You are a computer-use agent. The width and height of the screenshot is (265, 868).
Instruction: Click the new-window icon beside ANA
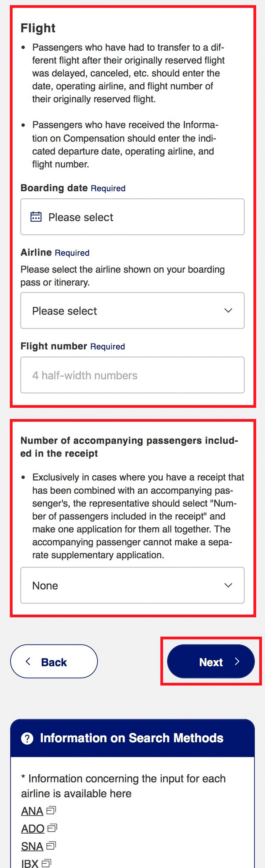coord(51,810)
